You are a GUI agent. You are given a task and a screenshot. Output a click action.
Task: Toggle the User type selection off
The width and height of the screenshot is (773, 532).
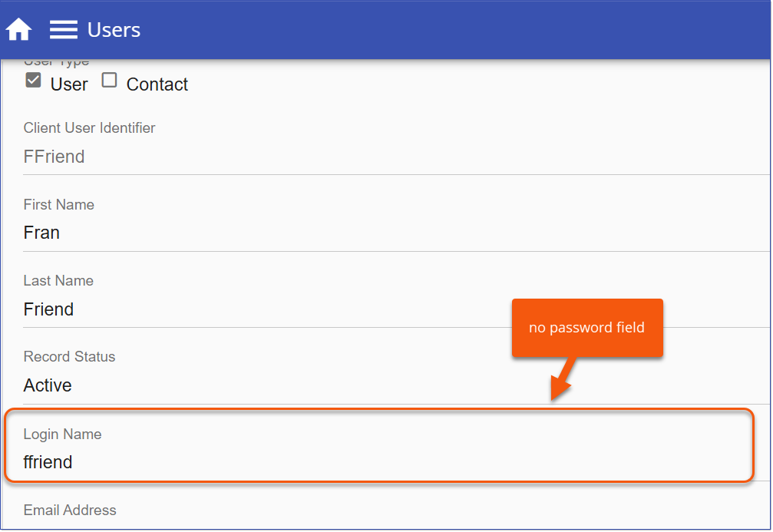(x=32, y=79)
